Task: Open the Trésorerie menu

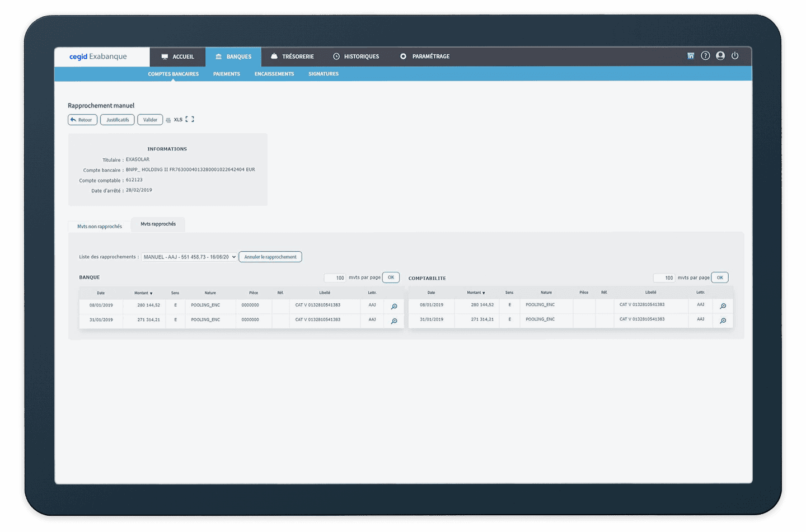Action: coord(292,57)
